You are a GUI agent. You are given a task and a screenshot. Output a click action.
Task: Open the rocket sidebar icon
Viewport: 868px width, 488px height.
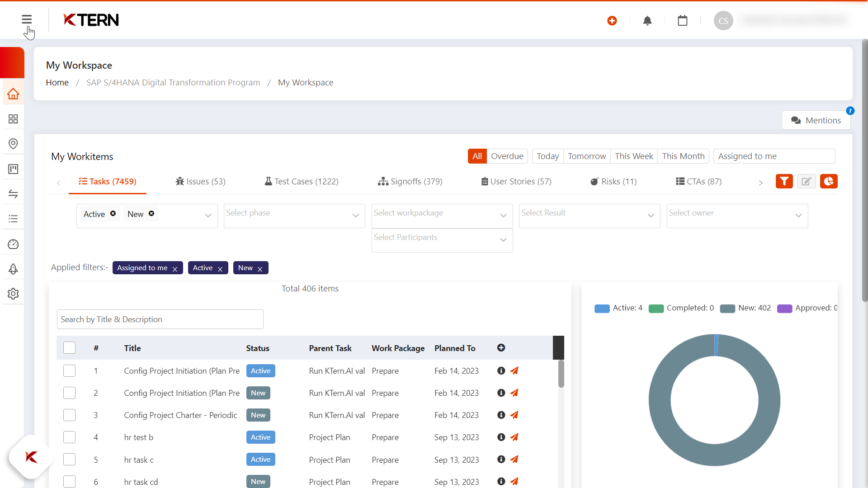click(x=13, y=269)
